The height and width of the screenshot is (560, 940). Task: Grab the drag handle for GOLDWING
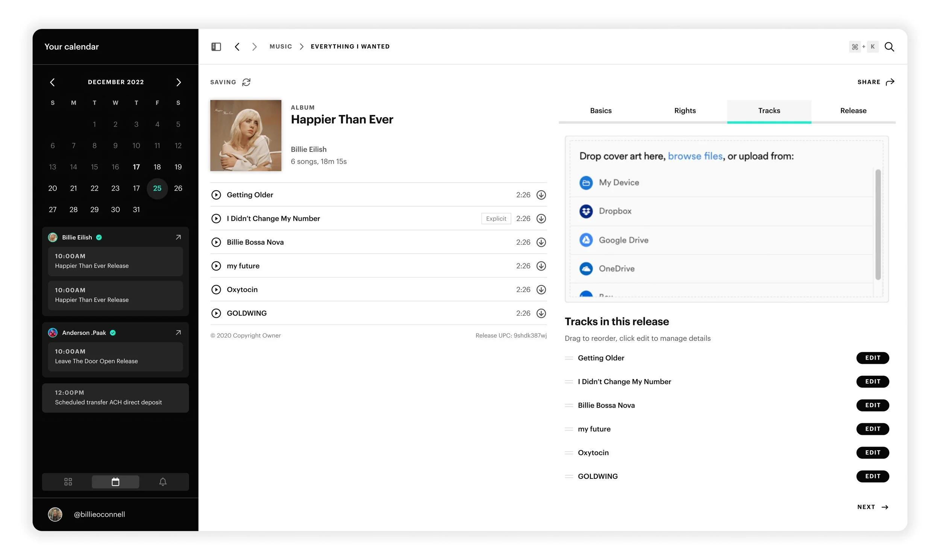[x=569, y=476]
